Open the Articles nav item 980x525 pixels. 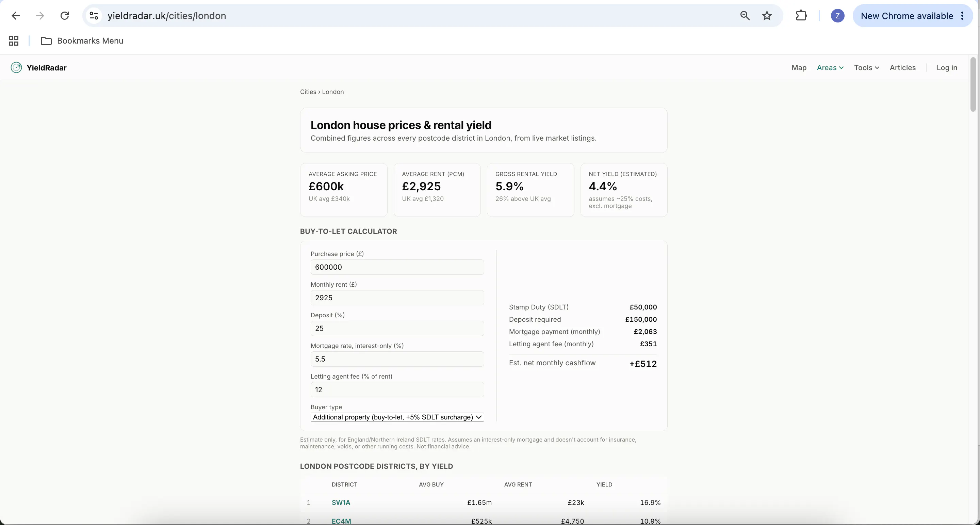(903, 68)
